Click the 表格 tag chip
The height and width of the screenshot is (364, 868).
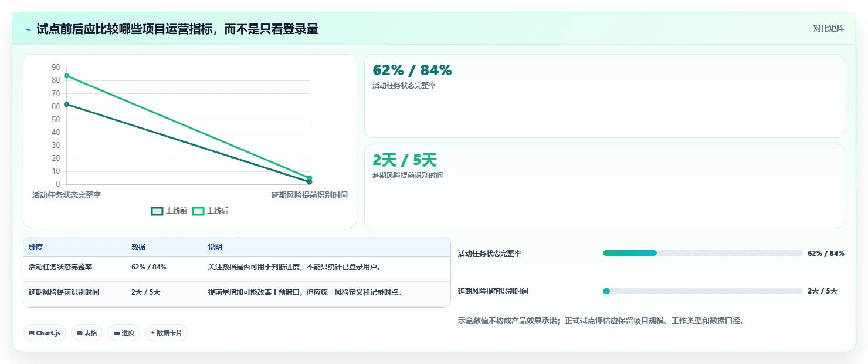87,333
